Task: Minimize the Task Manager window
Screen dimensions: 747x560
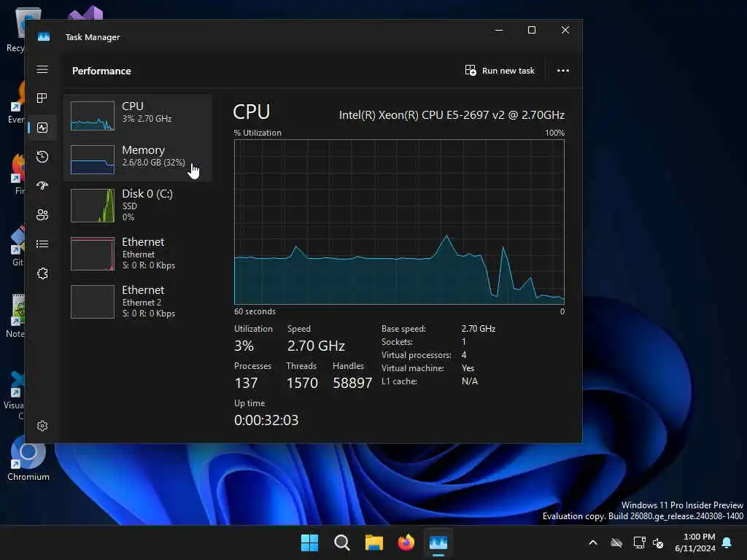Action: (499, 30)
